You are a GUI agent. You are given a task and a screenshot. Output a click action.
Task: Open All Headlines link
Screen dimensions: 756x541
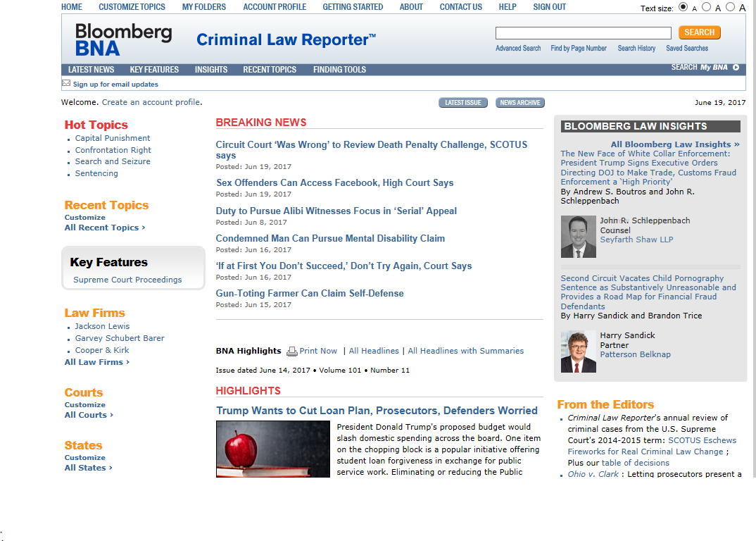374,351
